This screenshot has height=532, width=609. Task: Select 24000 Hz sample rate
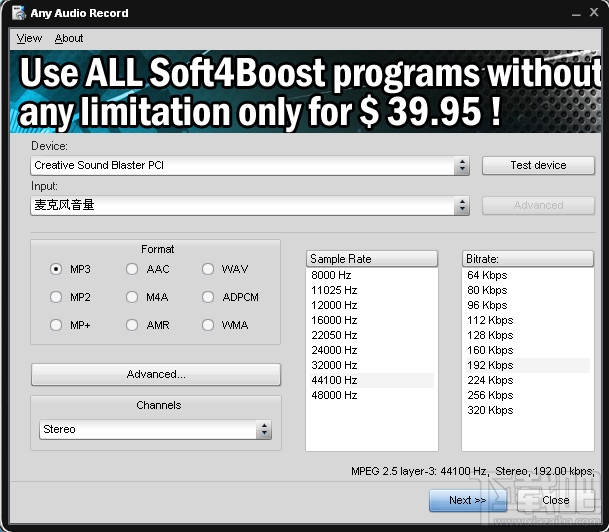click(x=372, y=350)
